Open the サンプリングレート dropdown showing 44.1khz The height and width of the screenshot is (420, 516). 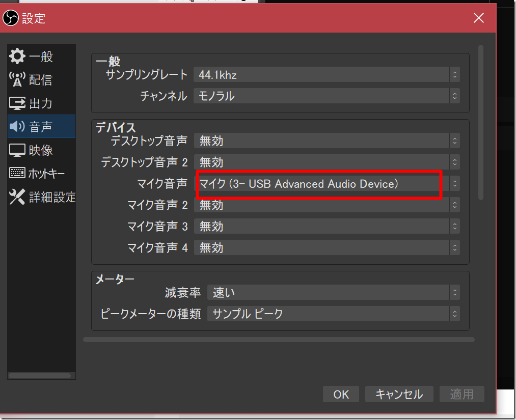click(327, 75)
